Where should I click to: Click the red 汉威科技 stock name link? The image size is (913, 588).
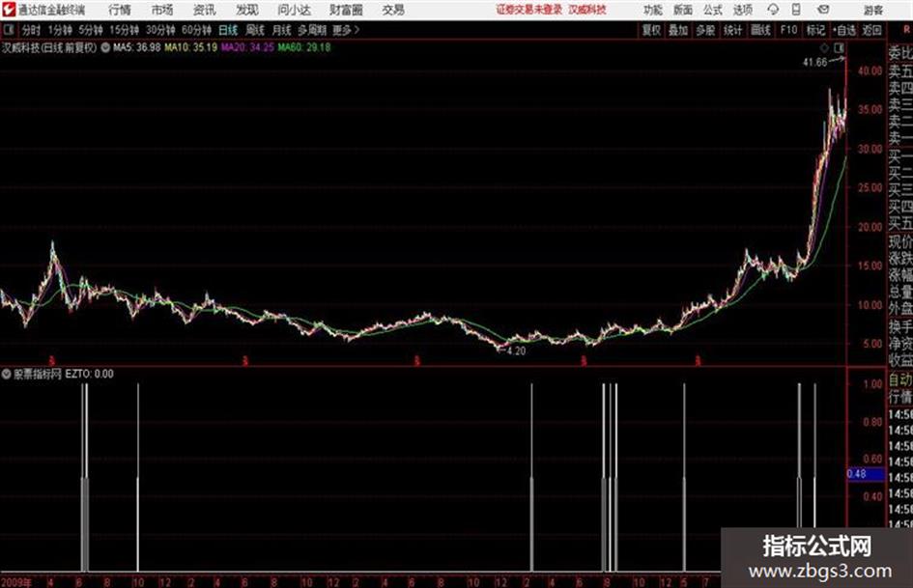(x=587, y=10)
